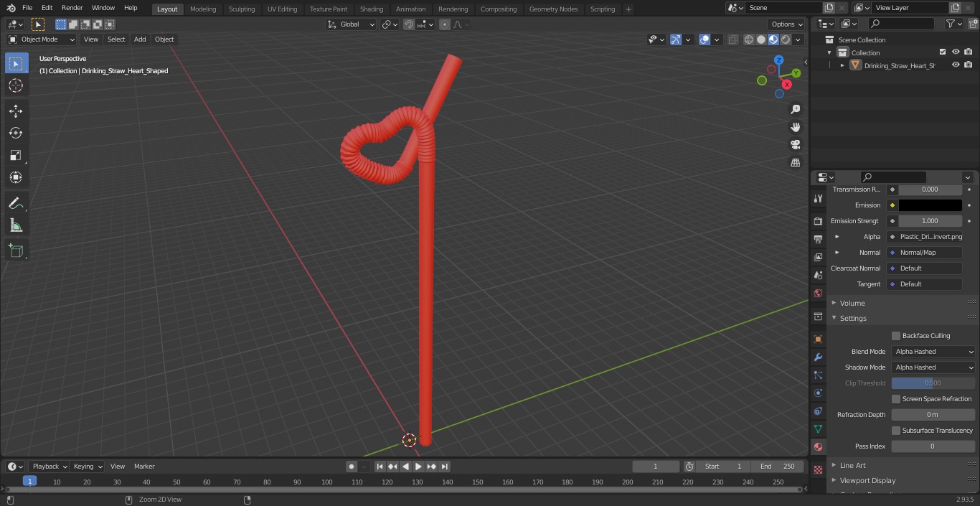
Task: Open the Render properties tab
Action: (818, 221)
